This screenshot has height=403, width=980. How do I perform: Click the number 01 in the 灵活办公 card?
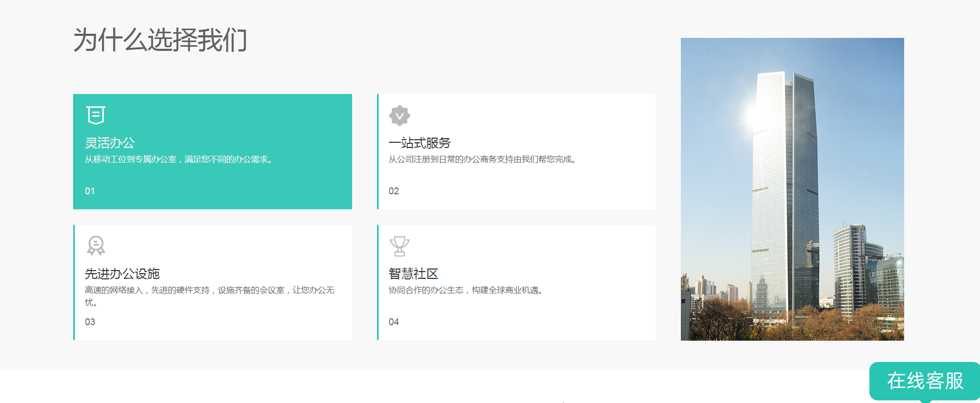[x=90, y=191]
